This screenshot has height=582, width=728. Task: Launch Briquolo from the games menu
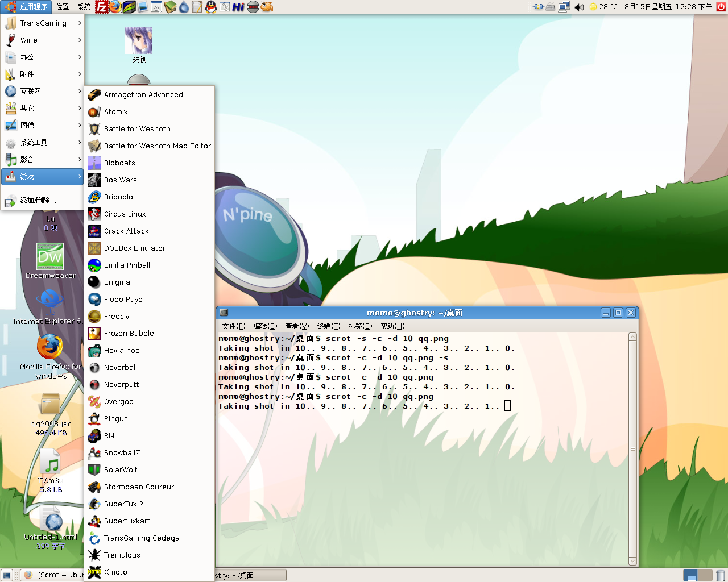(x=150, y=197)
